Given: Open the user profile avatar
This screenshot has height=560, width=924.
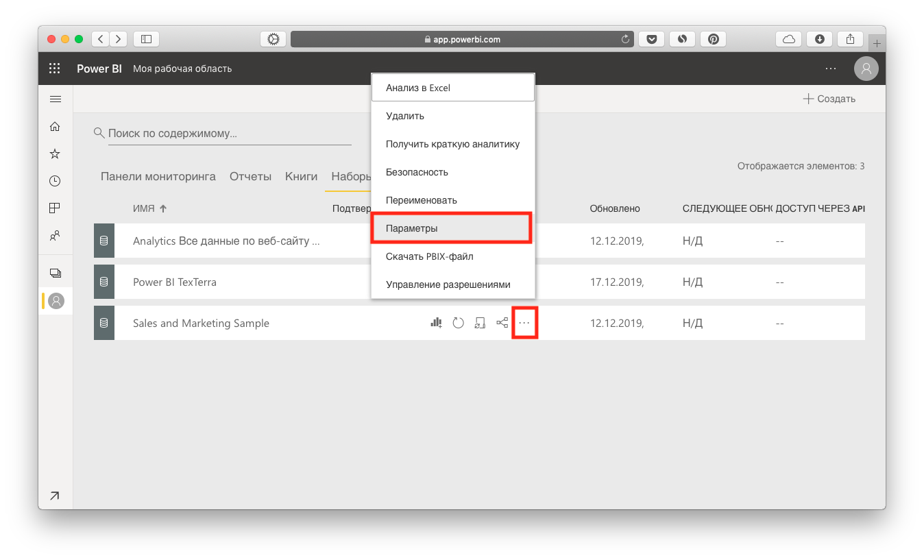Looking at the screenshot, I should point(866,69).
